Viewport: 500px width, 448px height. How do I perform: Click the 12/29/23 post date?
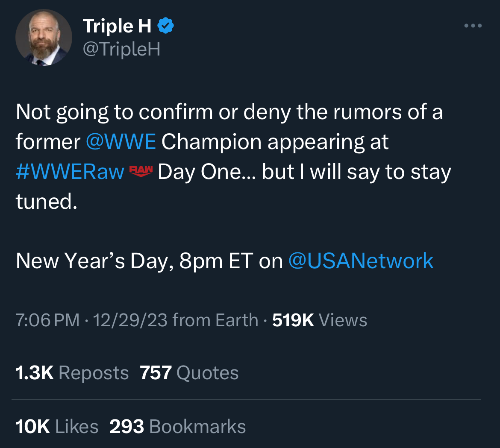click(x=130, y=320)
